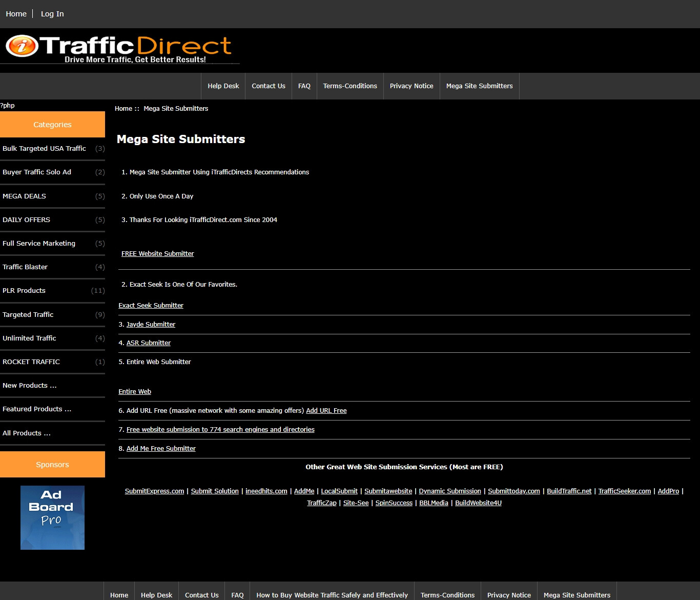The width and height of the screenshot is (700, 600).
Task: Open Privacy Notice in the top navigation
Action: coord(411,86)
